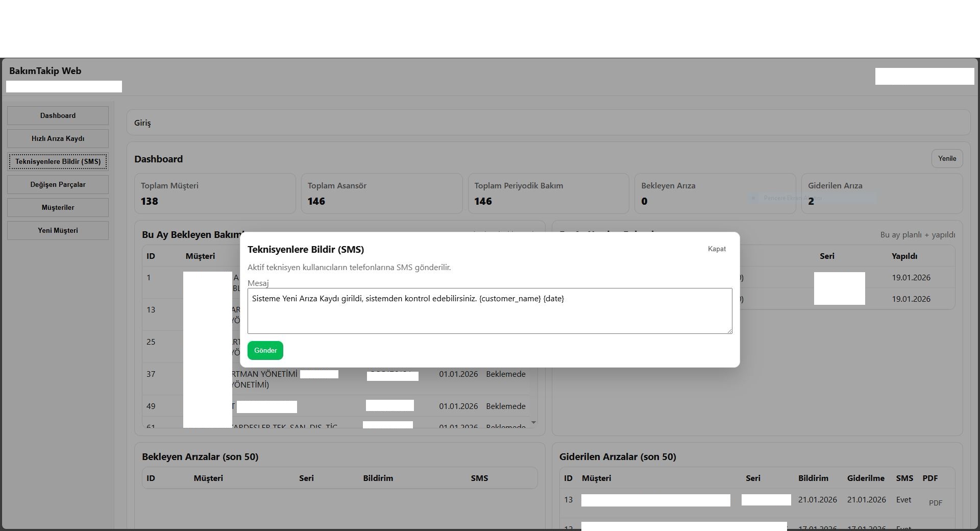This screenshot has width=980, height=531.
Task: Select Yeni Müşteri in the sidebar
Action: coord(58,230)
